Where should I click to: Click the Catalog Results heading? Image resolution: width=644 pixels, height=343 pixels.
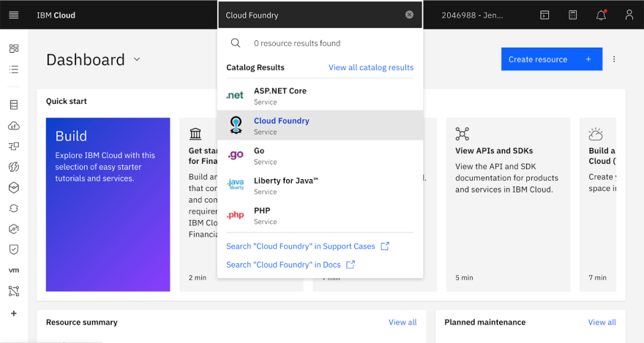coord(255,67)
